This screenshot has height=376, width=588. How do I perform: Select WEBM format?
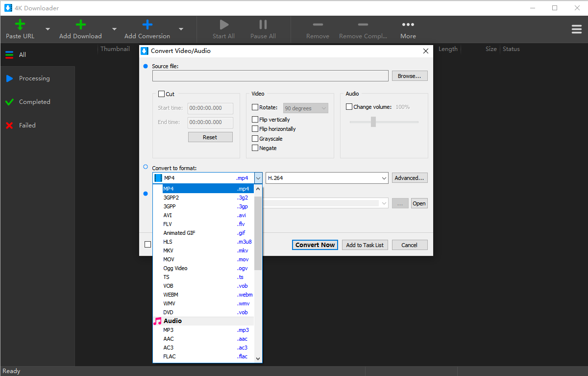pyautogui.click(x=203, y=295)
